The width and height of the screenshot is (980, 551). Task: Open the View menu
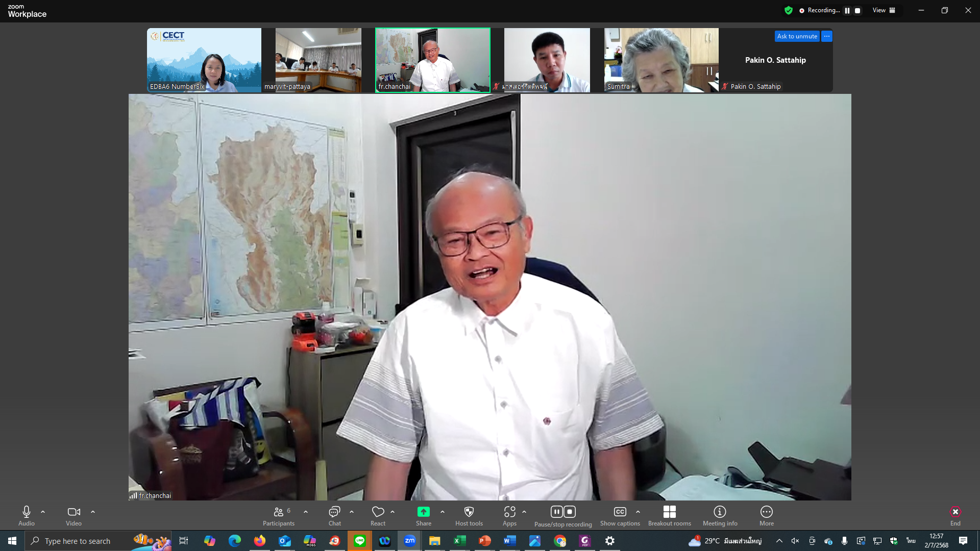[884, 10]
